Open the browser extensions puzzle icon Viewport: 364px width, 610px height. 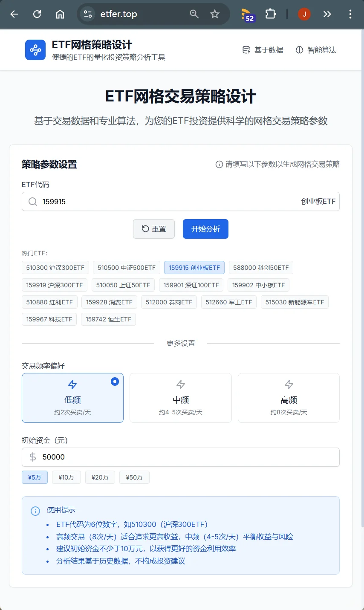[270, 14]
